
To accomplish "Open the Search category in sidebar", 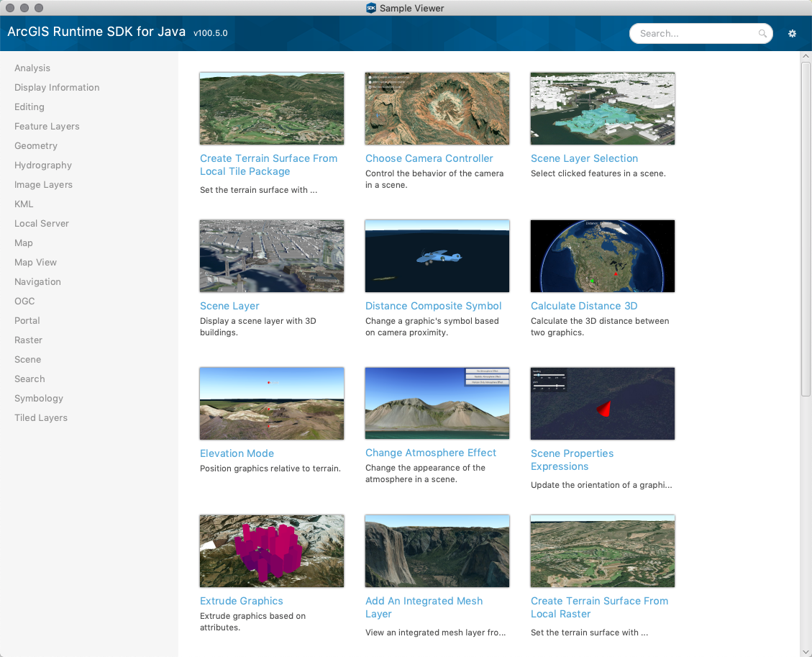I will point(29,379).
